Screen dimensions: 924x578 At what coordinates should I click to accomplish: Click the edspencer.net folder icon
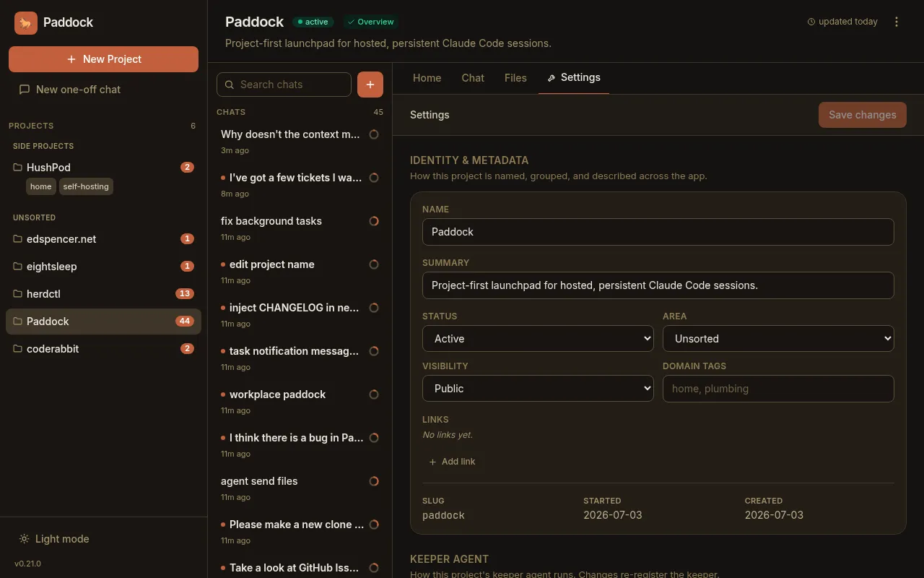pyautogui.click(x=18, y=238)
